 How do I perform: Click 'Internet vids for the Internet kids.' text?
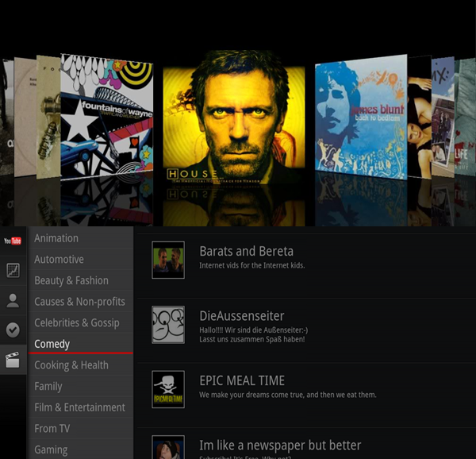pos(252,265)
